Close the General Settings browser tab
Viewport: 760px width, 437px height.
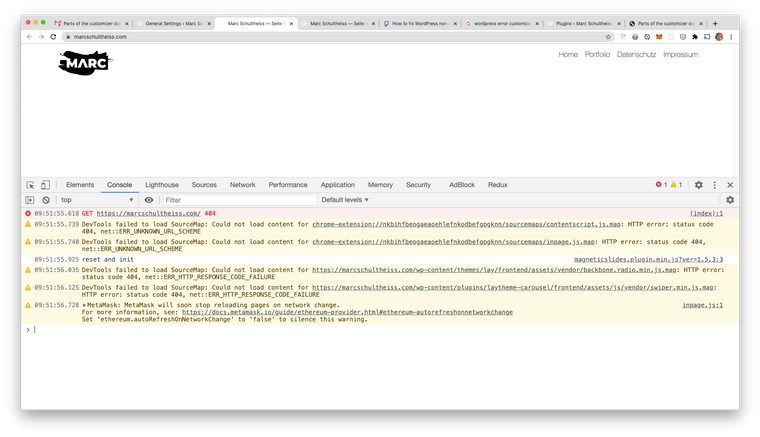209,23
